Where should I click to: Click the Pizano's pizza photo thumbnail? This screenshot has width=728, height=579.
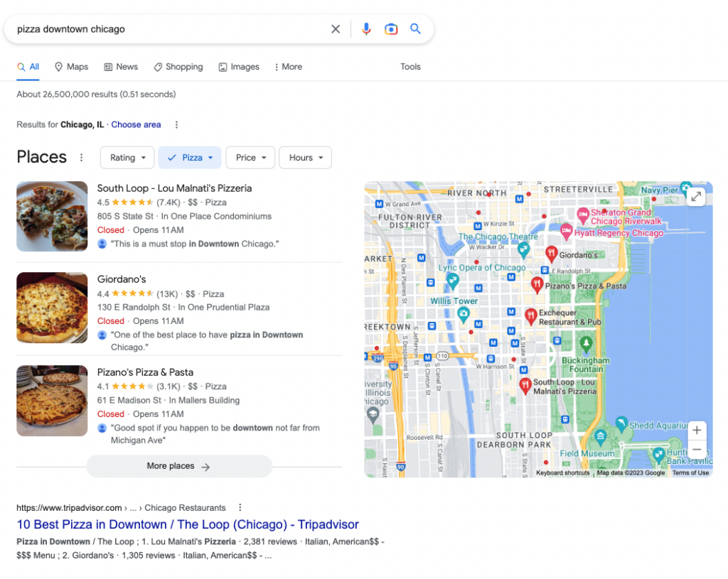(x=52, y=401)
